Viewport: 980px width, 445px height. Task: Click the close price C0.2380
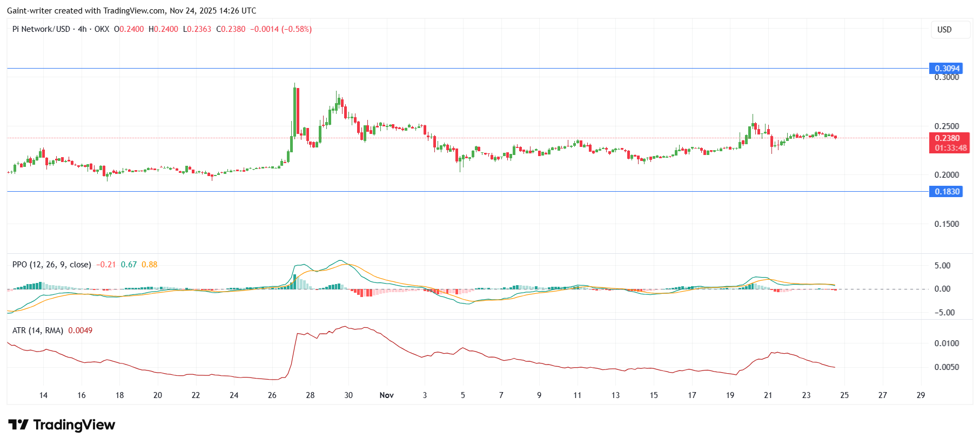(x=231, y=29)
